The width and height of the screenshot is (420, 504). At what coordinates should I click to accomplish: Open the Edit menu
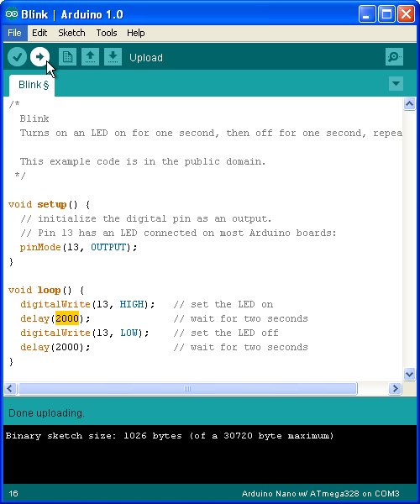point(39,33)
